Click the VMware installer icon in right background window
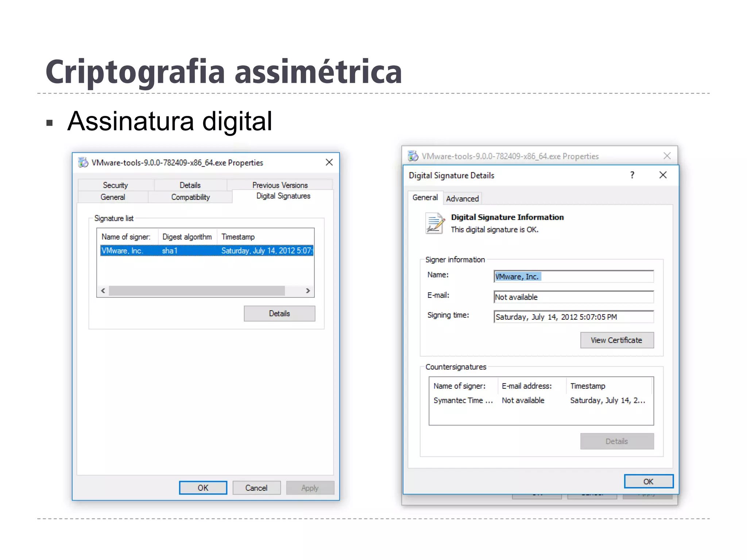The height and width of the screenshot is (560, 747). tap(413, 156)
